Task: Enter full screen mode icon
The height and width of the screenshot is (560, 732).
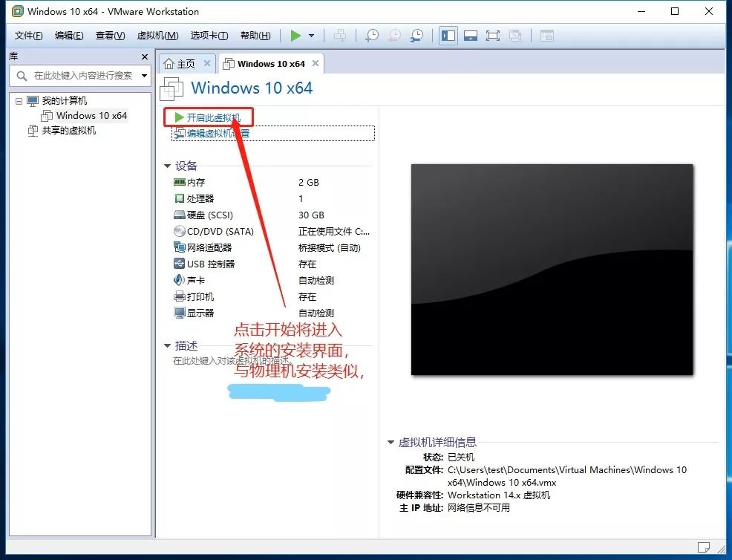Action: (x=492, y=36)
